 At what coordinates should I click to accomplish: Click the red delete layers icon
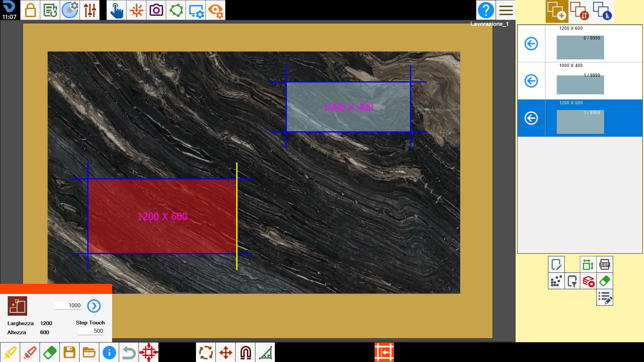coord(588,281)
